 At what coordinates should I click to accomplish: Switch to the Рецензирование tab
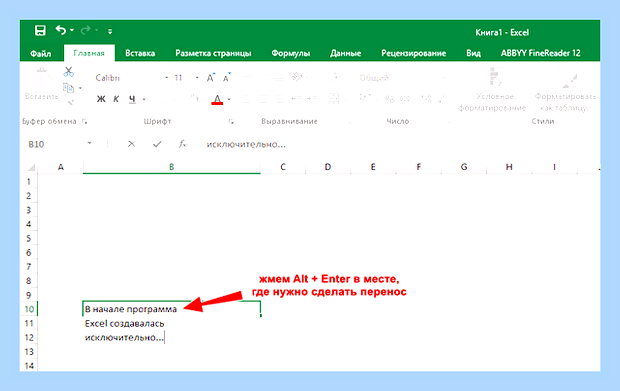(414, 53)
